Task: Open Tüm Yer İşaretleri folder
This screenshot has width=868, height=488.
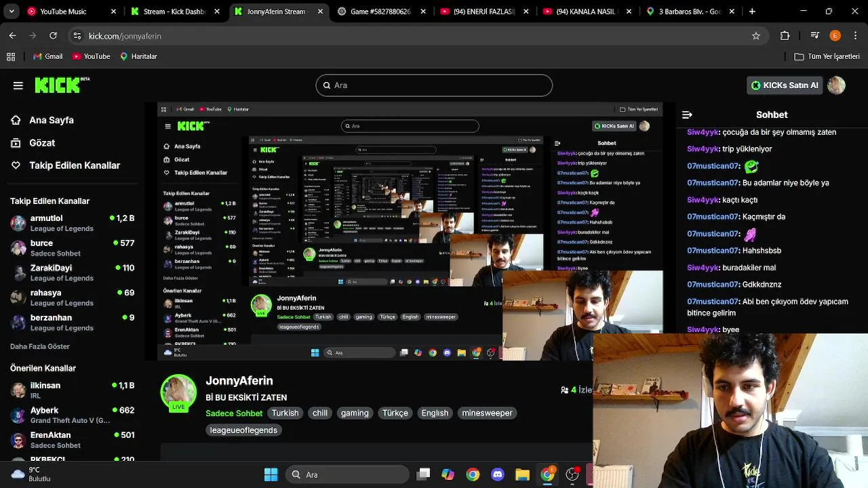Action: pos(827,56)
